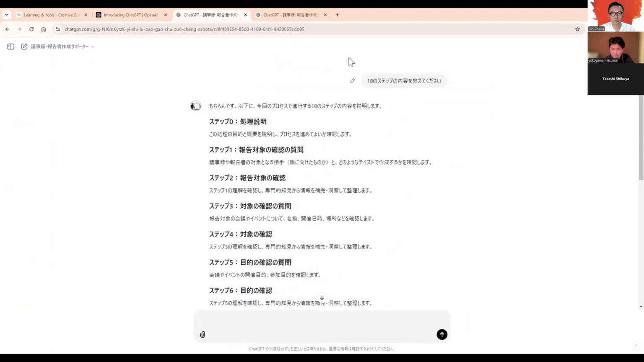The height and width of the screenshot is (362, 644).
Task: Click the scroll-to-bottom arrow
Action: pyautogui.click(x=322, y=297)
